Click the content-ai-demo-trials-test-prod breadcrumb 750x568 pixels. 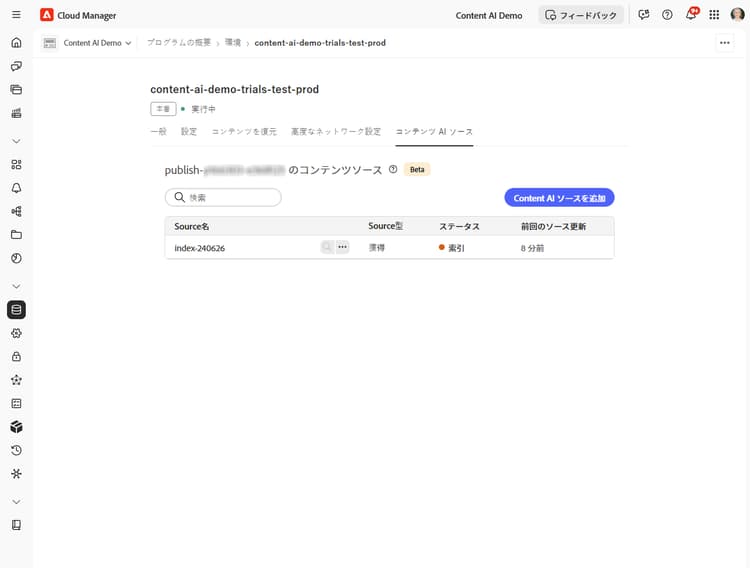click(x=320, y=43)
